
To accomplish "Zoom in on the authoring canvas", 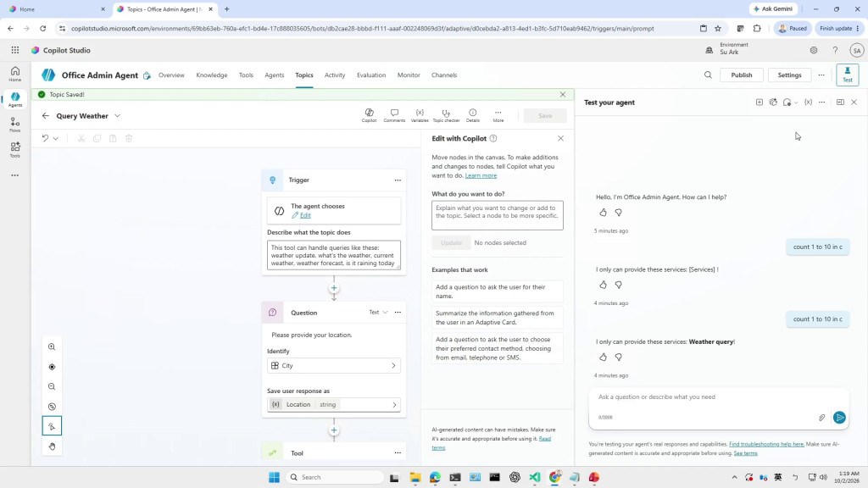I will 52,347.
